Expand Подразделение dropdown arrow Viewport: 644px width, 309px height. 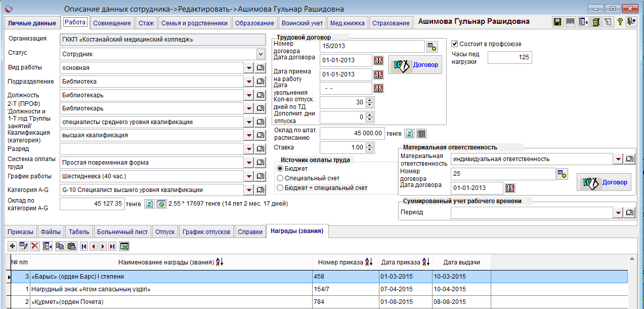[248, 81]
